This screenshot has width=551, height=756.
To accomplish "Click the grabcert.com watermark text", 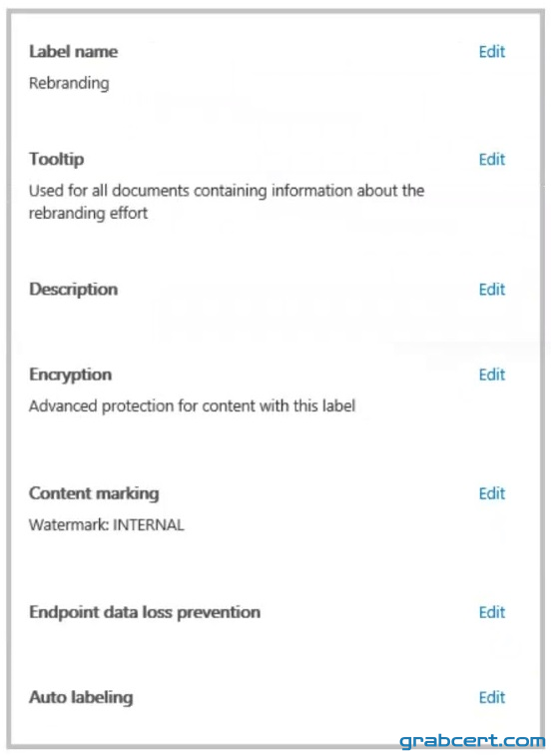I will [x=472, y=741].
